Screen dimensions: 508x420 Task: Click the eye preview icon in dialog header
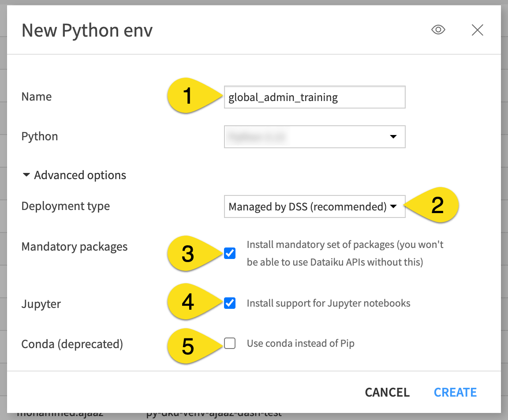438,30
